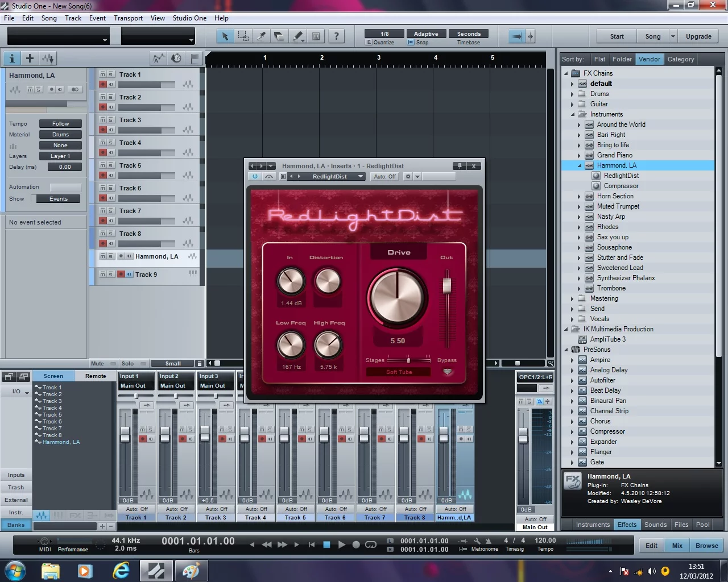The height and width of the screenshot is (582, 728).
Task: Switch to the Sounds tab in the browser
Action: [x=655, y=525]
